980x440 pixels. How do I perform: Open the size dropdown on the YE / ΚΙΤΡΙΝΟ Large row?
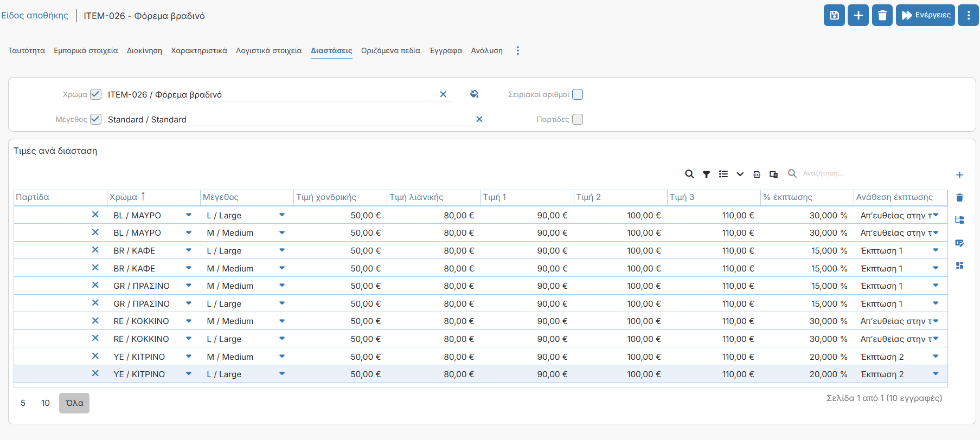click(x=282, y=374)
